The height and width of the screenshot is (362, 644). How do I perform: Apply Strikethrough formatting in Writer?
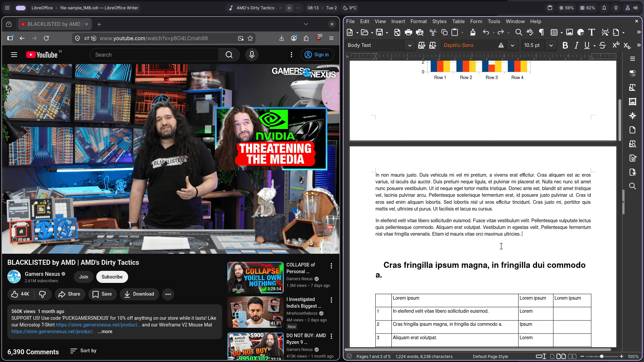click(602, 45)
